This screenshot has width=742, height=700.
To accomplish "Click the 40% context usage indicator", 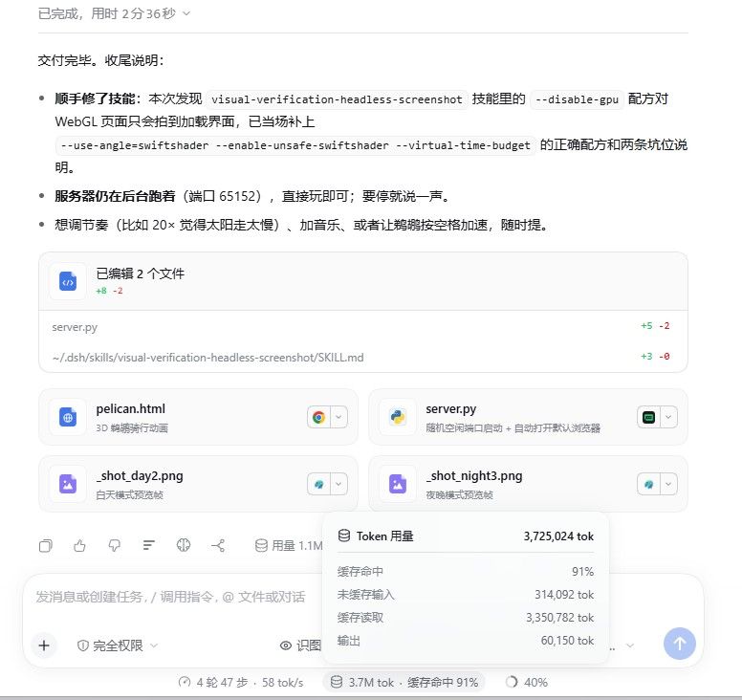I will tap(526, 682).
